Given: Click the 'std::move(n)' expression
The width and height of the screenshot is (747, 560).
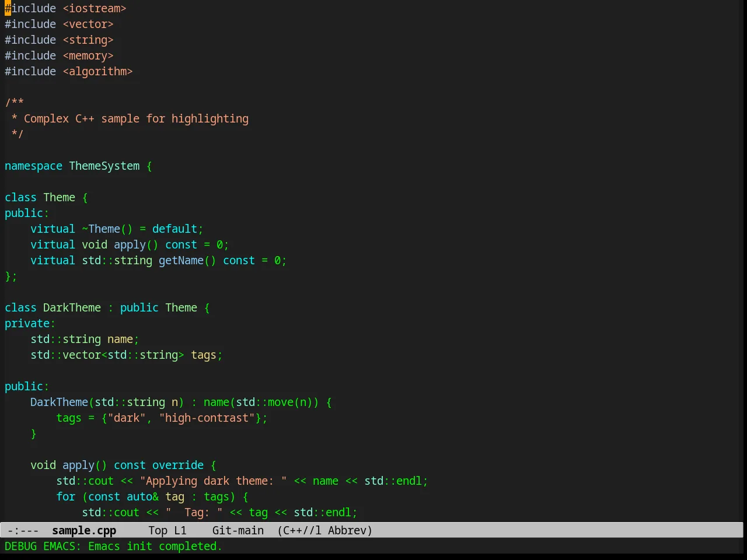Looking at the screenshot, I should point(274,402).
